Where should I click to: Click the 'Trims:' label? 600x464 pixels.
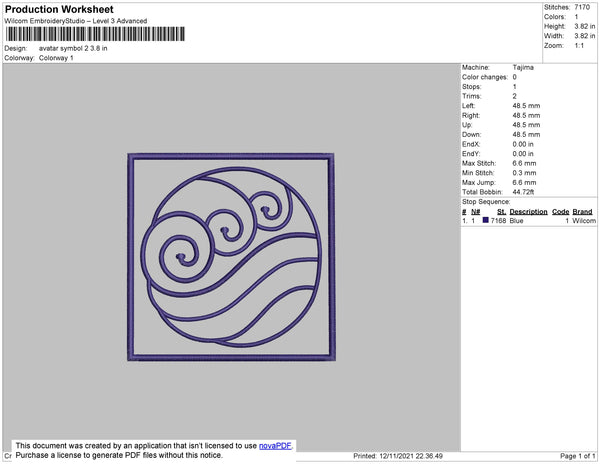(x=471, y=96)
